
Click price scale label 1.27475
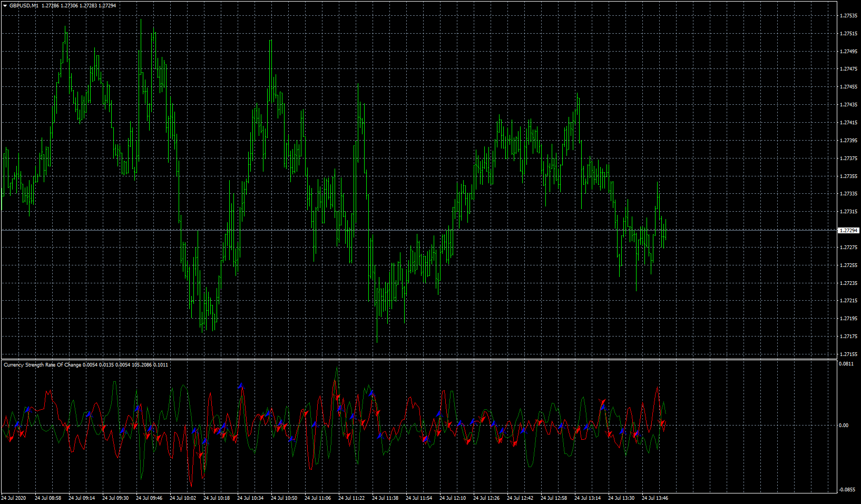point(848,69)
